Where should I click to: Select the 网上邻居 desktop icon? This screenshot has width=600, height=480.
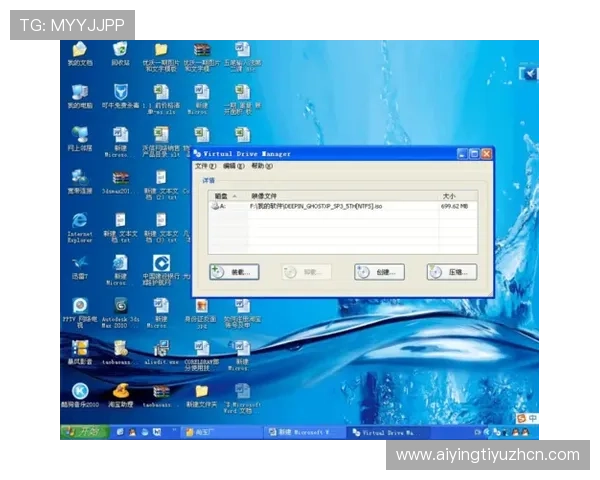click(x=79, y=135)
